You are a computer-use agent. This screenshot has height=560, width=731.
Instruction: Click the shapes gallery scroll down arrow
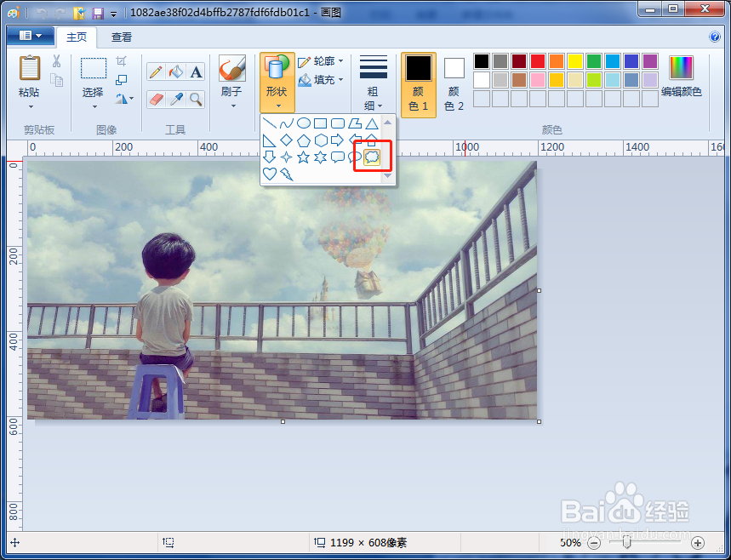pyautogui.click(x=387, y=176)
